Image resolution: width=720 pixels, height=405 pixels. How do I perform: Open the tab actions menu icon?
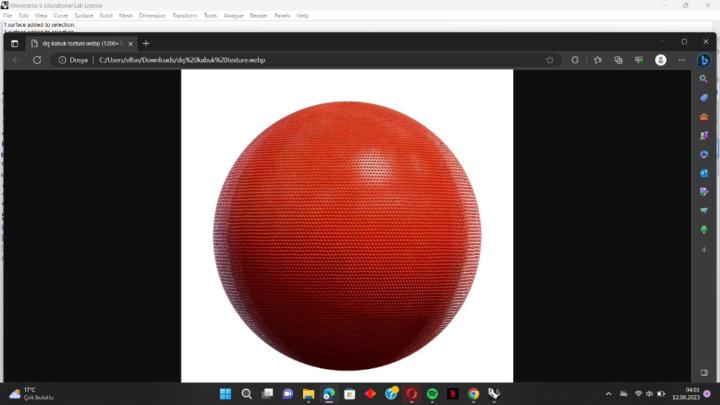[x=14, y=43]
